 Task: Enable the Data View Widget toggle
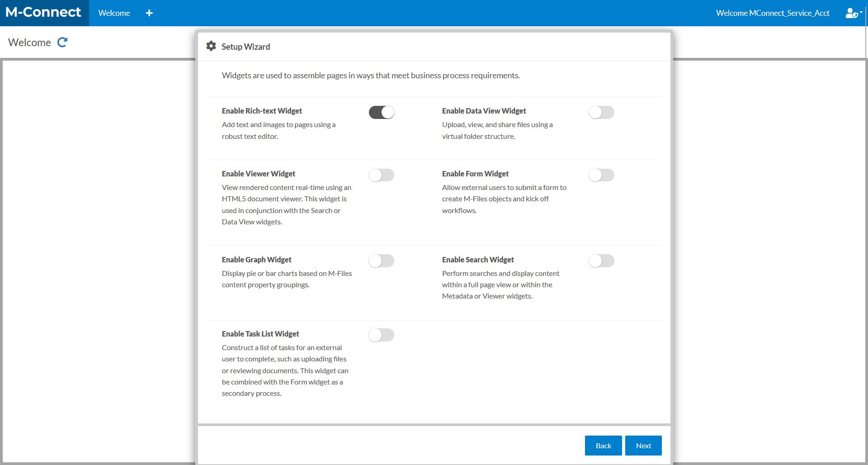[x=601, y=112]
